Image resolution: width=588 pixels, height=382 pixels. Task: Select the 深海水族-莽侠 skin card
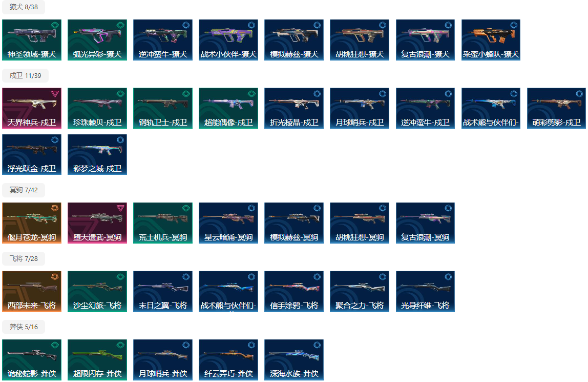294,359
